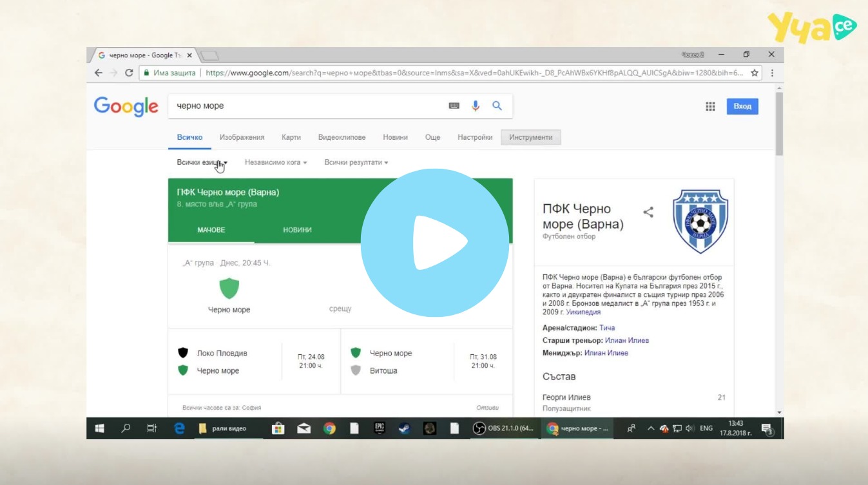Open Task View on the taskbar
Viewport: 868px width, 485px height.
[x=151, y=428]
